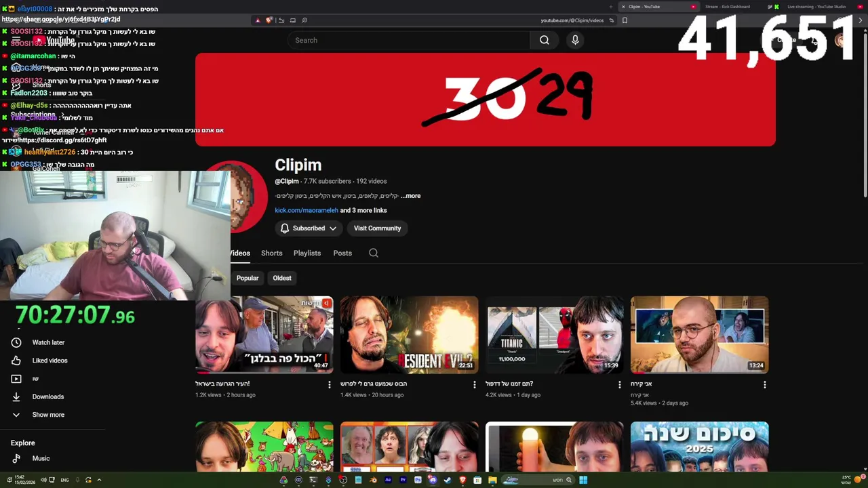Sort videos by Oldest chip
Image resolution: width=868 pixels, height=488 pixels.
coord(282,278)
